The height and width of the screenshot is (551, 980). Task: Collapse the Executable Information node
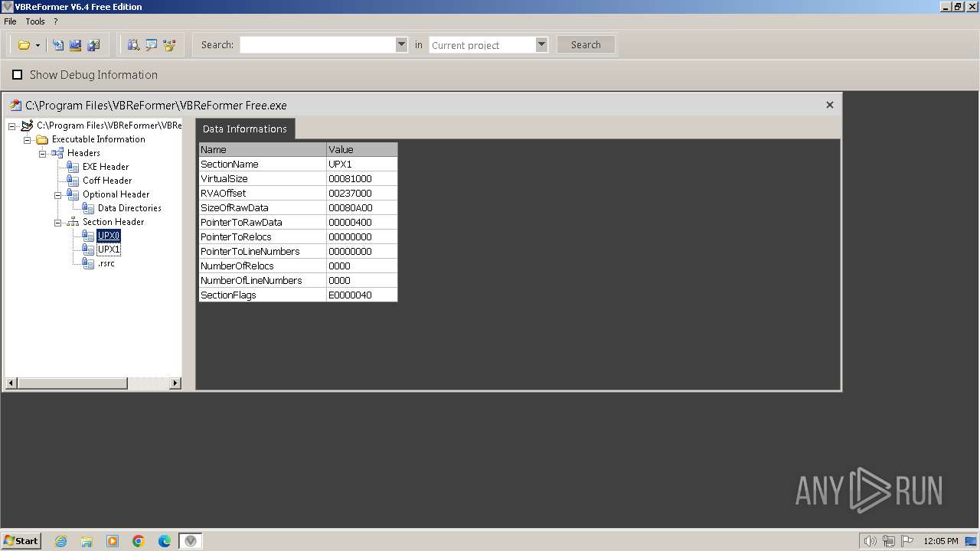click(27, 139)
